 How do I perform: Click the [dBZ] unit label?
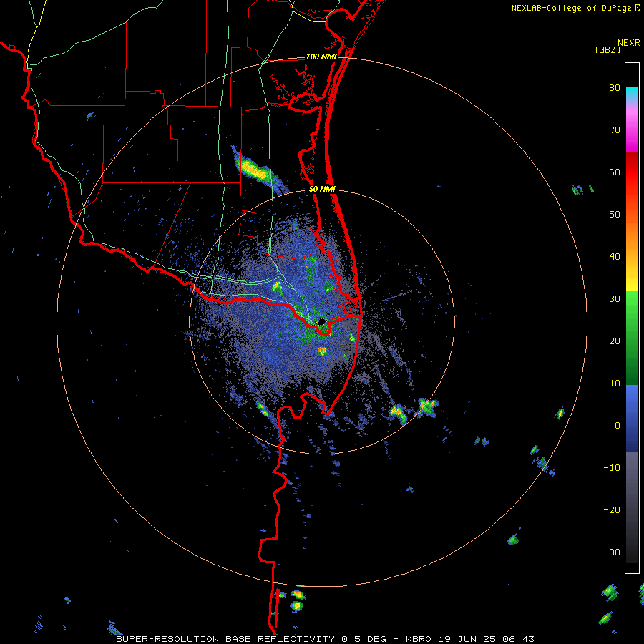click(x=608, y=49)
